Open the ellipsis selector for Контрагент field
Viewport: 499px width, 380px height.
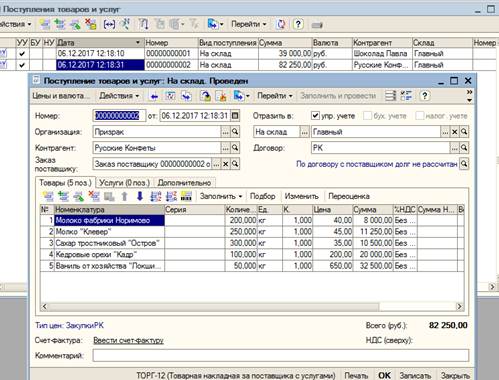(x=226, y=148)
